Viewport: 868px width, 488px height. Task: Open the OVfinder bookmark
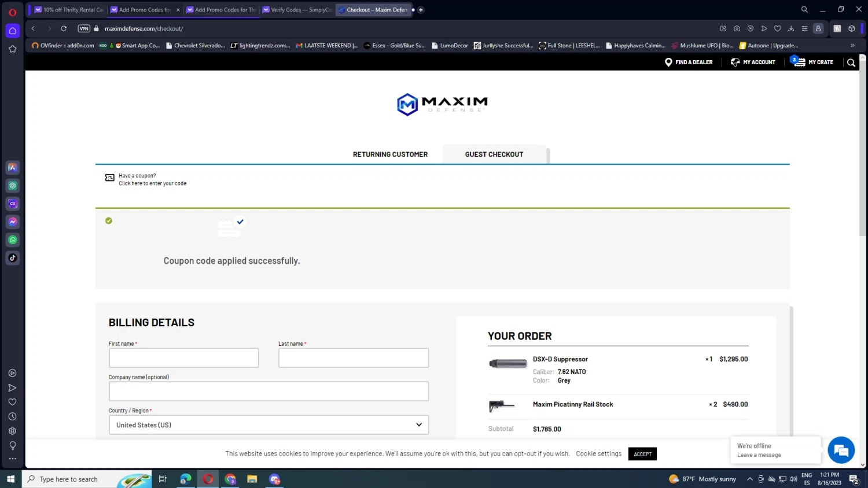(x=62, y=46)
